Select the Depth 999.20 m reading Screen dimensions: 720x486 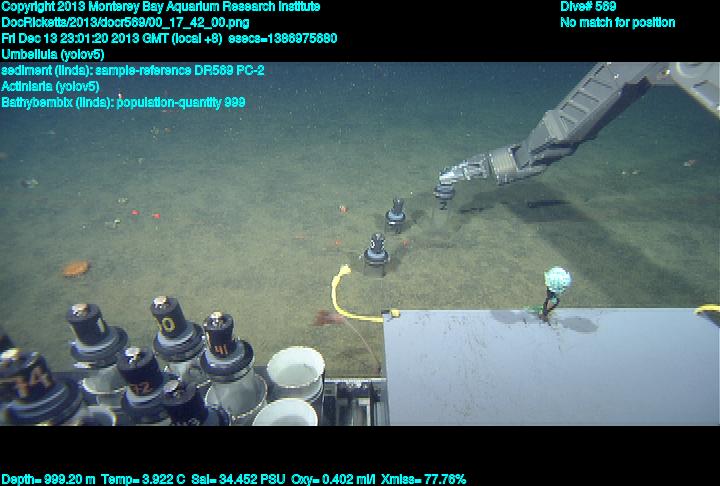click(48, 479)
